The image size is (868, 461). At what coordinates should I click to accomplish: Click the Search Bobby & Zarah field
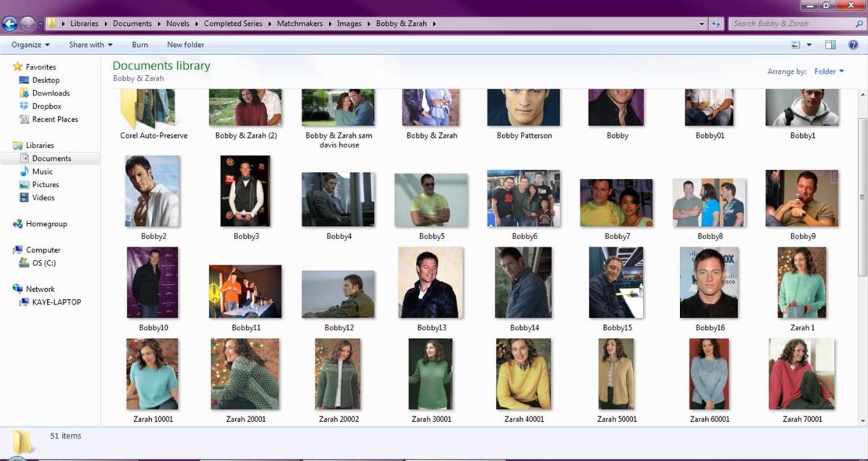(x=788, y=24)
